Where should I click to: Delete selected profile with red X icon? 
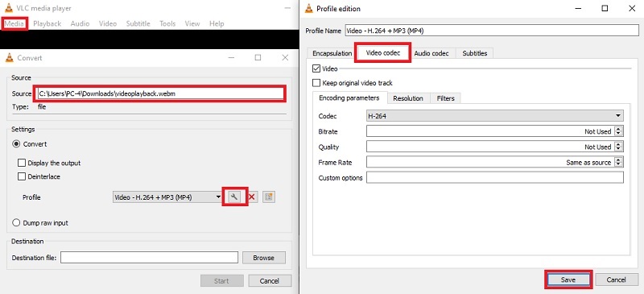pyautogui.click(x=252, y=197)
